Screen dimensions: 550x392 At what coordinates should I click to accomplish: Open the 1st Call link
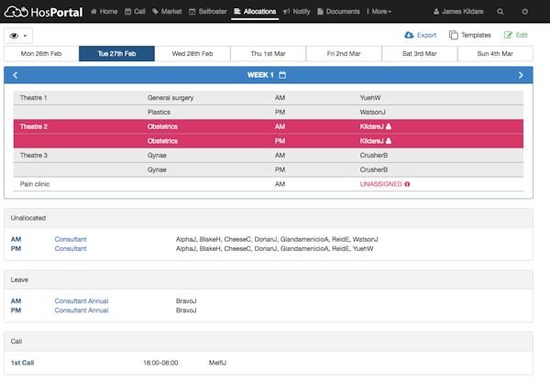[23, 363]
